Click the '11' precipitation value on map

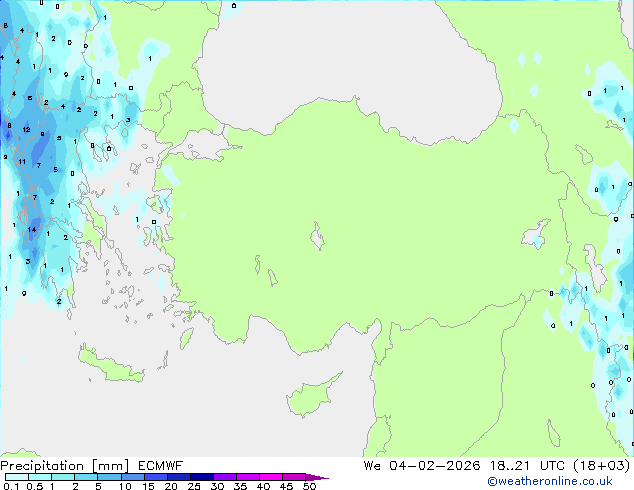[22, 161]
